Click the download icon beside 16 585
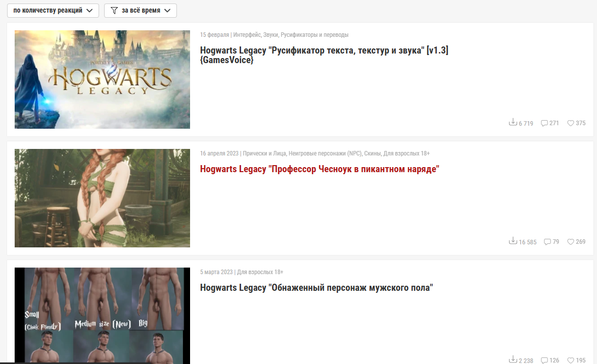 click(513, 241)
